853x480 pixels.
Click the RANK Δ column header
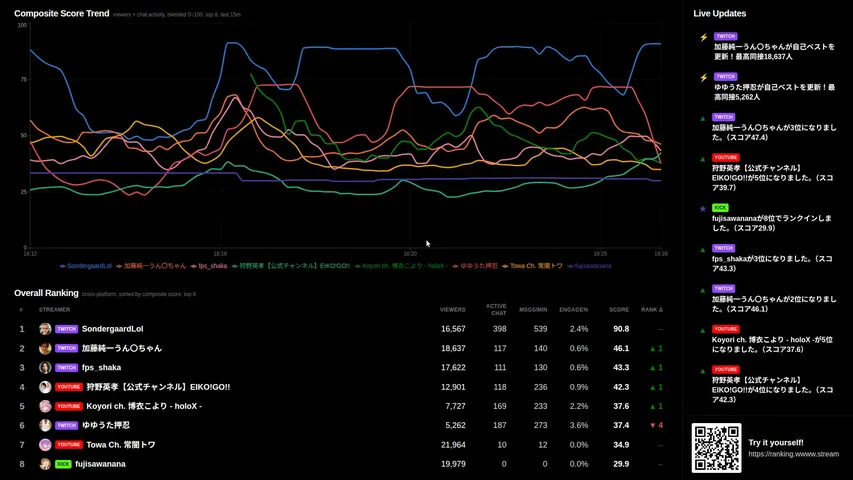coord(652,310)
